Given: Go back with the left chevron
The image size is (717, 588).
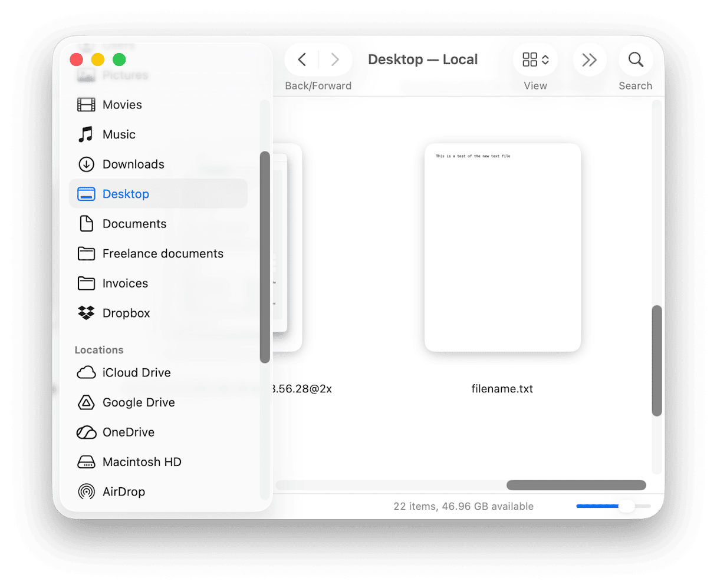Looking at the screenshot, I should click(302, 60).
